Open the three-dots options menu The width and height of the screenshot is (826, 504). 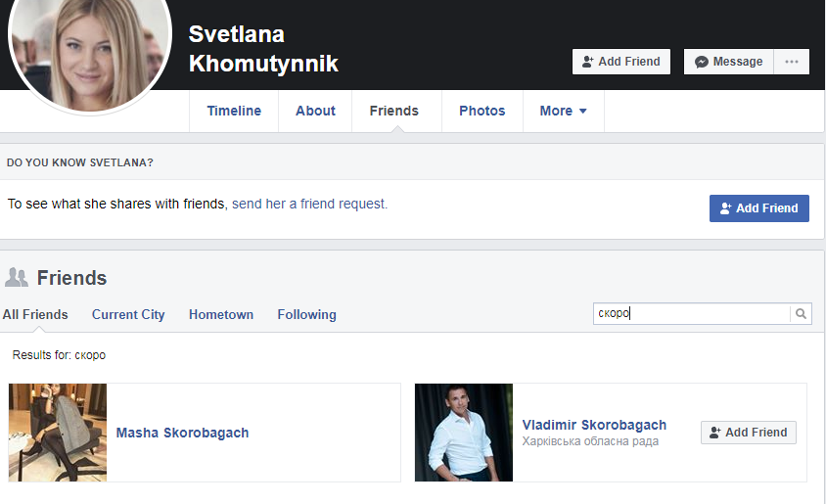(x=791, y=62)
